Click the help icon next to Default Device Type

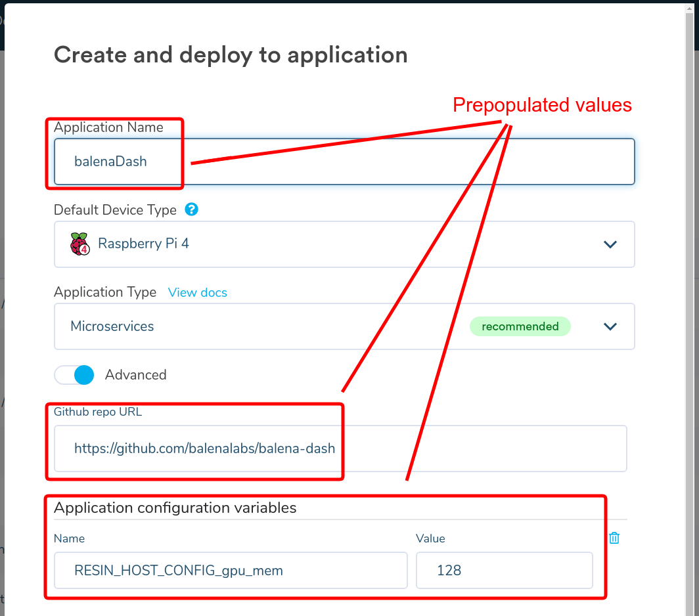tap(191, 209)
